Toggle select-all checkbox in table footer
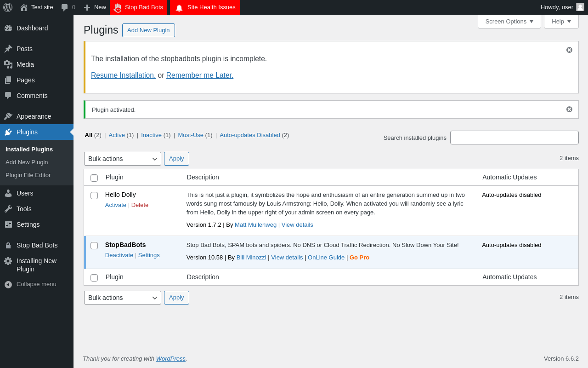This screenshot has width=588, height=368. pos(94,277)
